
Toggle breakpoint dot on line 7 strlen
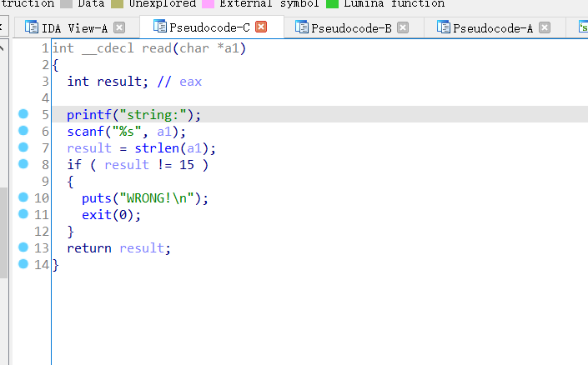coord(23,147)
